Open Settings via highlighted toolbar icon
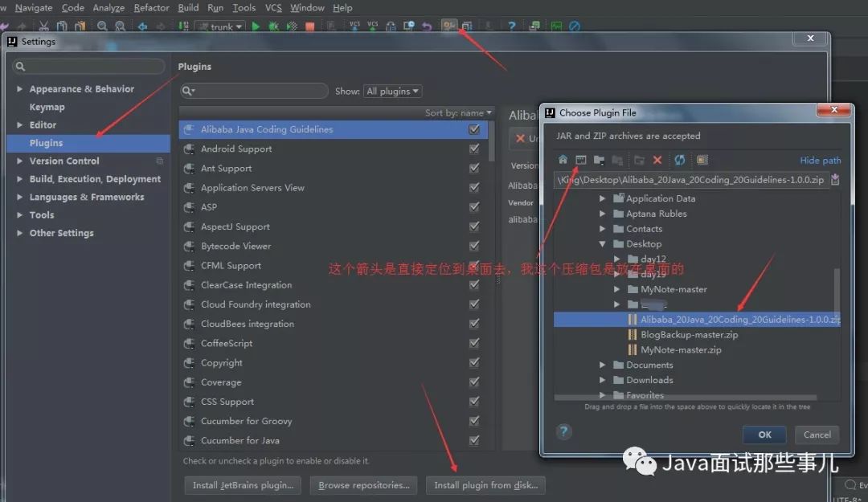This screenshot has height=502, width=868. point(449,26)
